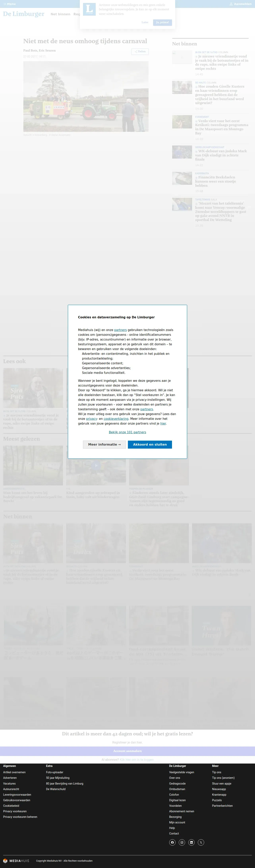Open Over ons footer link
Image resolution: width=255 pixels, height=868 pixels.
pyautogui.click(x=175, y=778)
